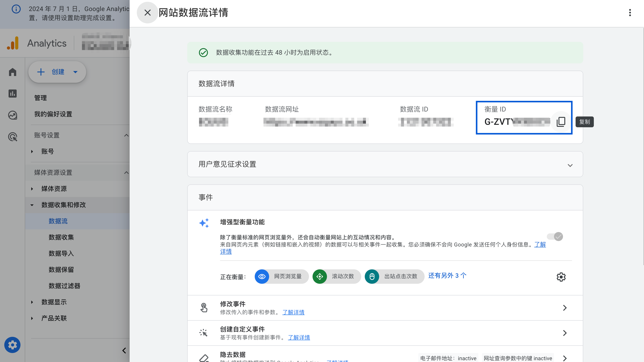The width and height of the screenshot is (644, 362).
Task: Expand the 账号 tree item
Action: click(32, 151)
